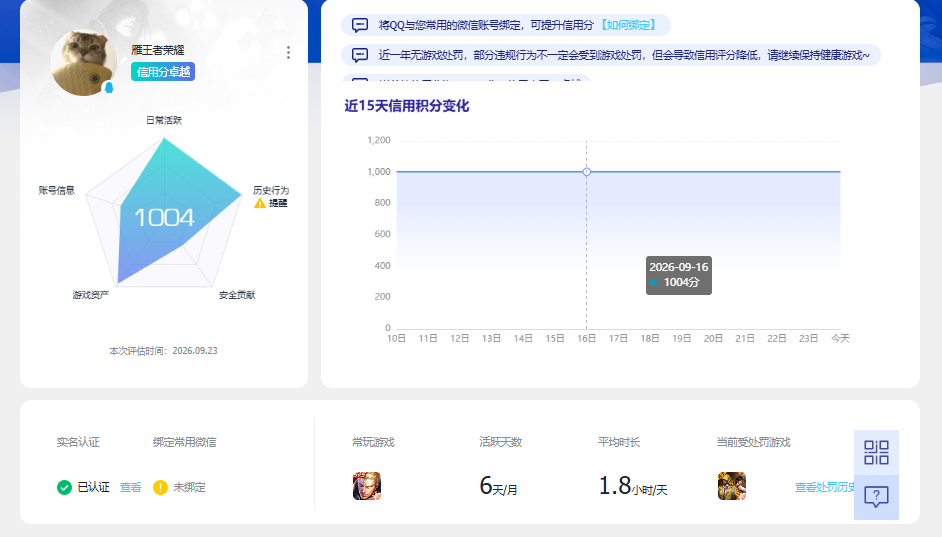Screen dimensions: 942x537
Task: Click the 2026-09-16 chart tooltip
Action: click(679, 276)
